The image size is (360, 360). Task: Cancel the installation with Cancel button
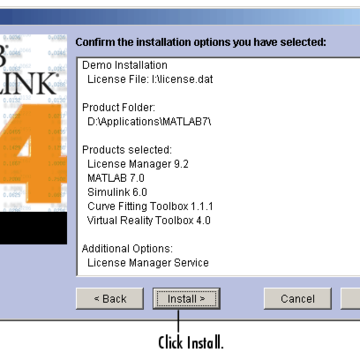click(298, 299)
